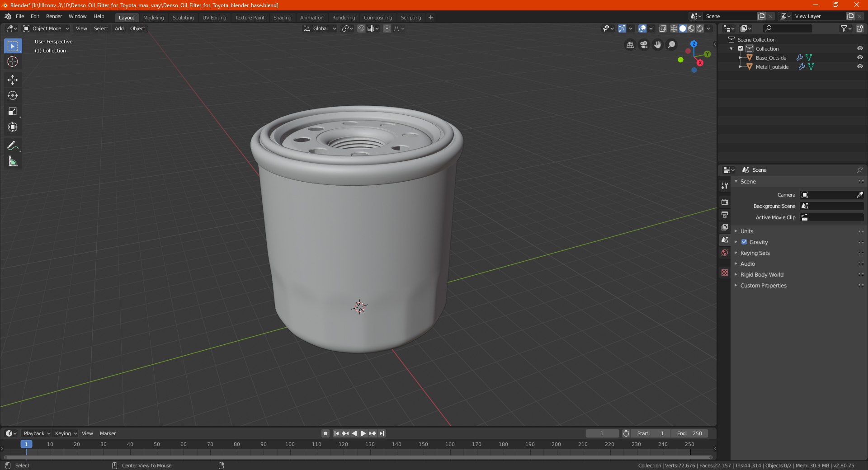Hide Metall_outside object in outliner
This screenshot has width=868, height=470.
click(x=860, y=66)
